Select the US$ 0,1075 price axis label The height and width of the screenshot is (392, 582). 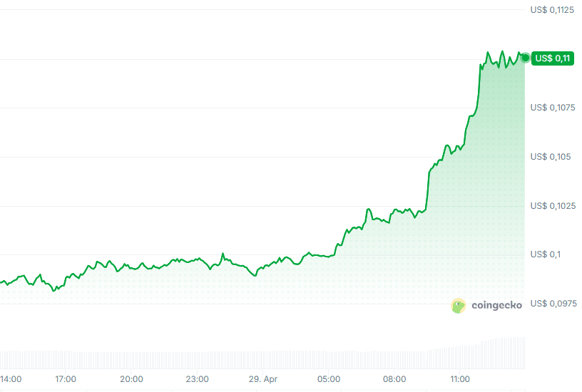(x=552, y=108)
